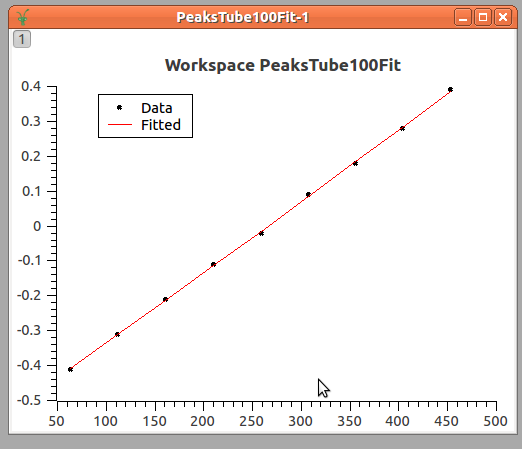The height and width of the screenshot is (449, 522).
Task: Click the window title text PeaksTube100Fit-1
Action: tap(243, 17)
